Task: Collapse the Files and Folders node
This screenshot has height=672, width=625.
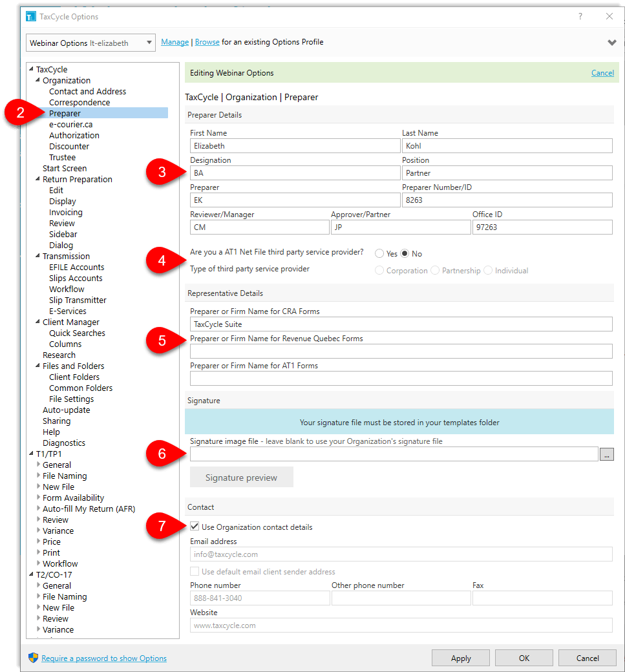Action: (x=37, y=366)
